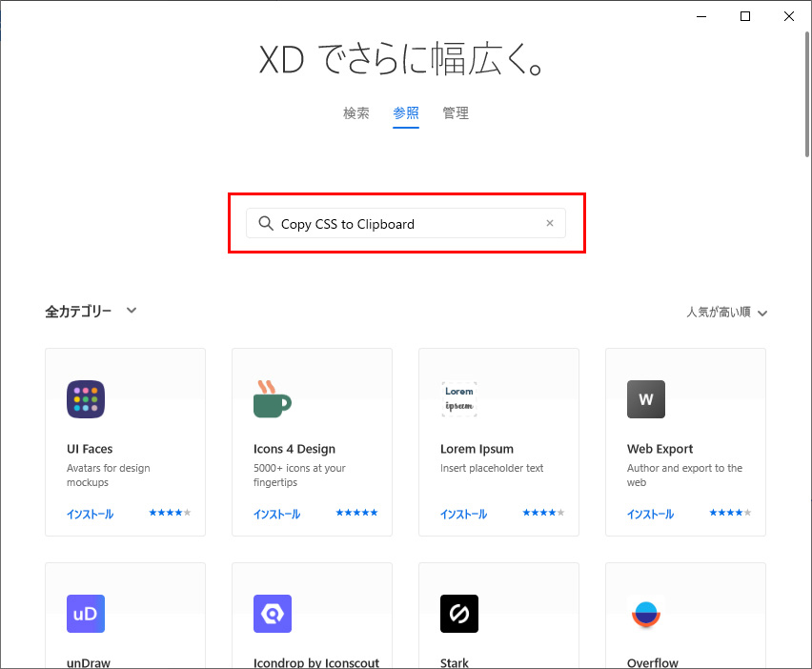This screenshot has height=669, width=812.
Task: Switch to the 管理 tab
Action: [456, 112]
